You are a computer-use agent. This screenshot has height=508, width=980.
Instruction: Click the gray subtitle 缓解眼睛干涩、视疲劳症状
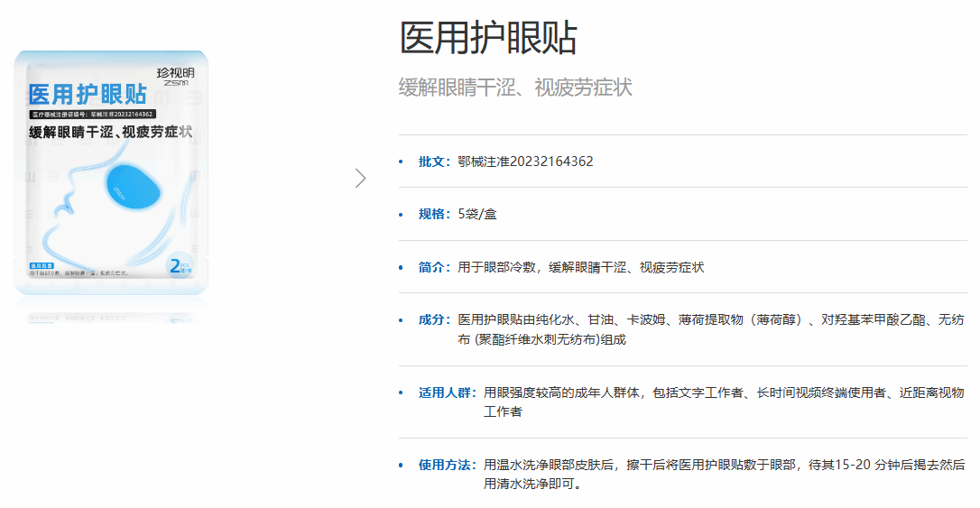[515, 88]
